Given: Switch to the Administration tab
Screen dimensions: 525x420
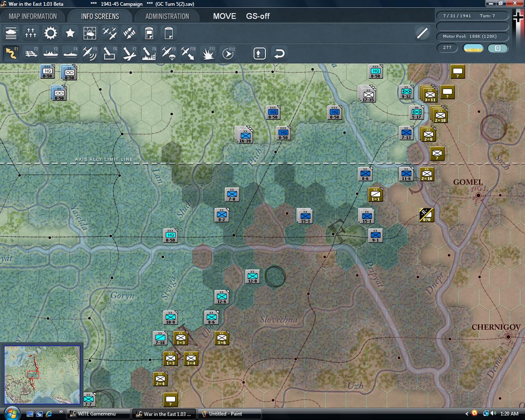Looking at the screenshot, I should [167, 16].
